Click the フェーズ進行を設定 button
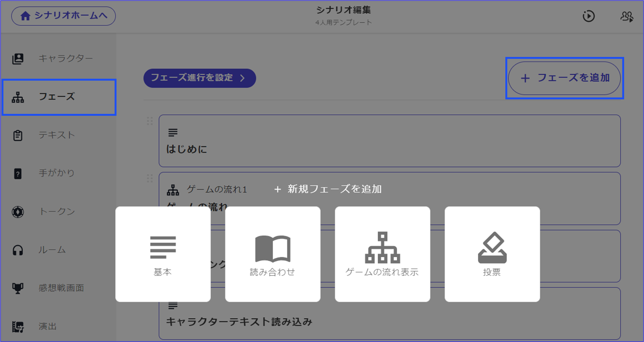This screenshot has width=644, height=342. [x=199, y=78]
